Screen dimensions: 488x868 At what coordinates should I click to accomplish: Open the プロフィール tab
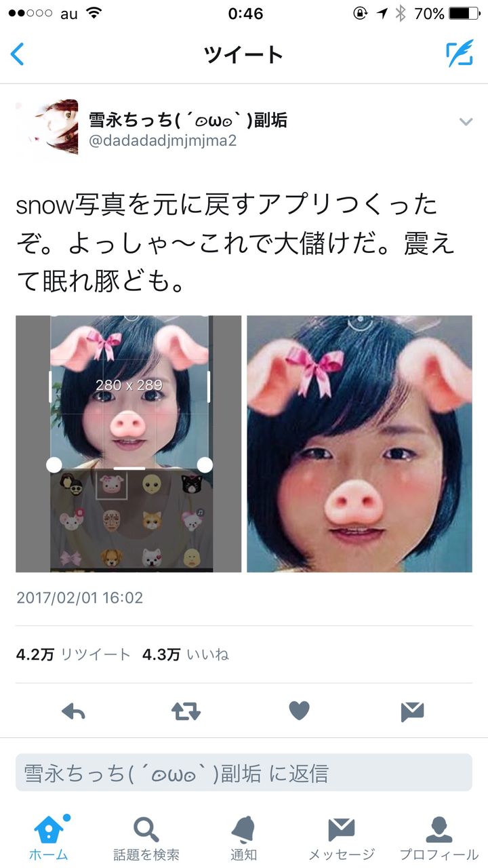tap(439, 837)
